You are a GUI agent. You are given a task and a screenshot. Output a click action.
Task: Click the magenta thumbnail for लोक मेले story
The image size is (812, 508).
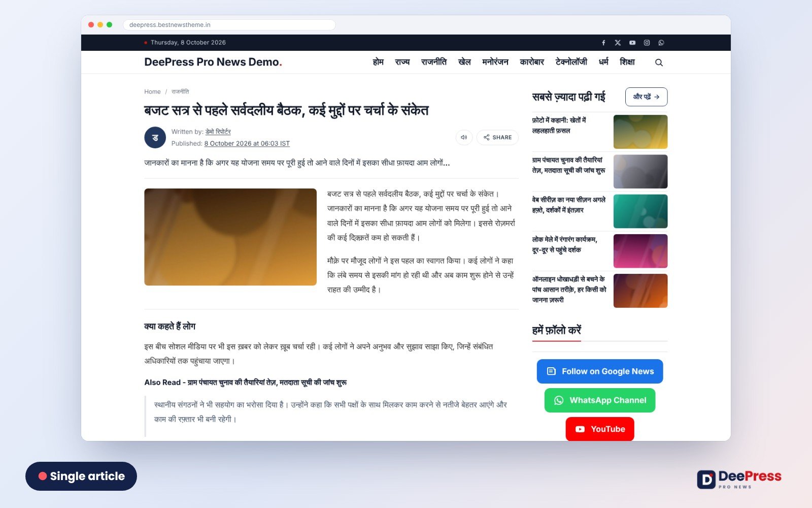pos(640,251)
